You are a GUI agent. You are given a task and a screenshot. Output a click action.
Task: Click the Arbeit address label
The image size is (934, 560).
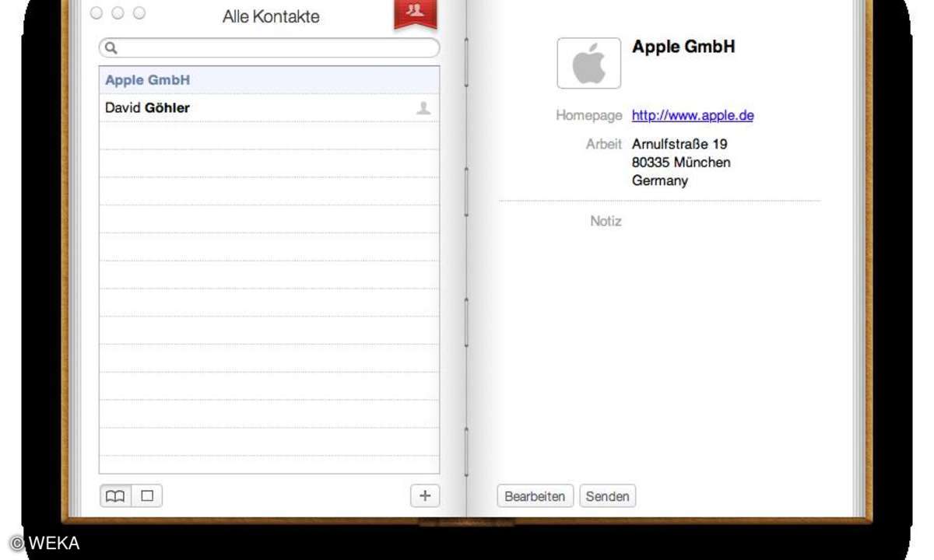coord(604,144)
